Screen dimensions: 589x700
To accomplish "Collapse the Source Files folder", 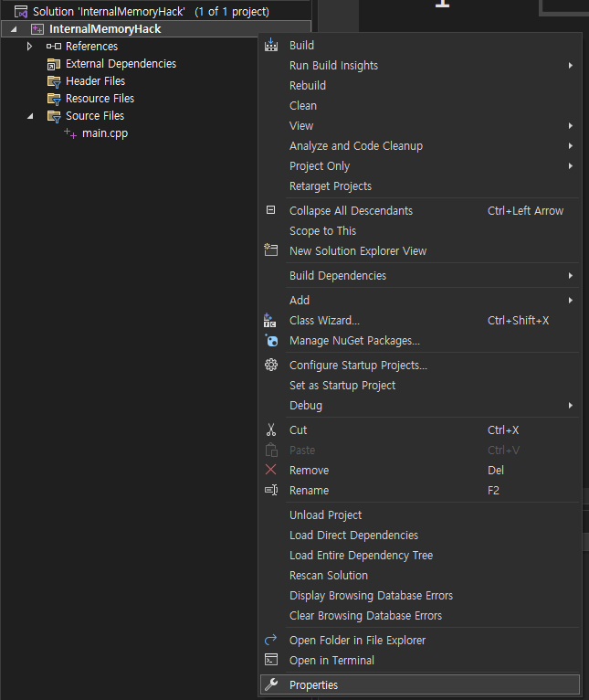I will pos(29,116).
